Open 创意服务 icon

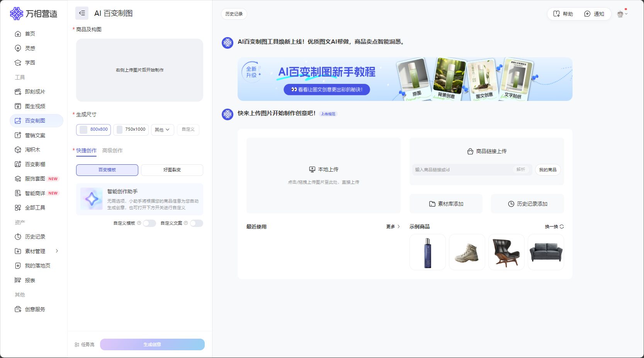18,309
